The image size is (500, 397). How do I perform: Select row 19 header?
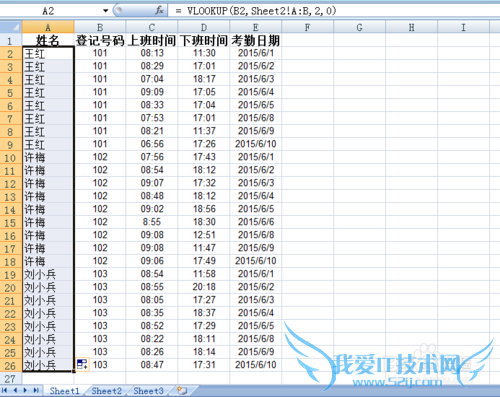pyautogui.click(x=11, y=274)
